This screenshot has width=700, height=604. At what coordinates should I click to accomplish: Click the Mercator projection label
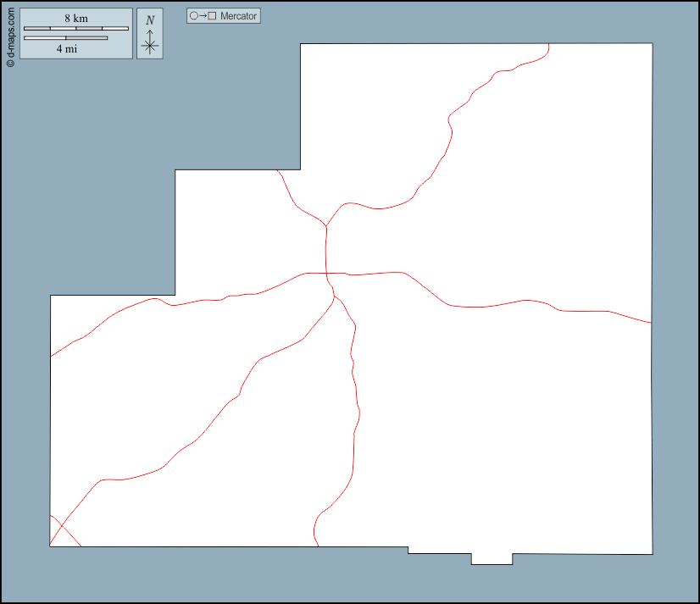pyautogui.click(x=238, y=16)
